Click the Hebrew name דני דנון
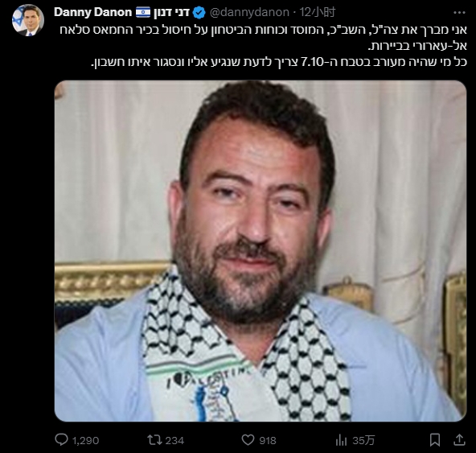The image size is (476, 453). 171,13
